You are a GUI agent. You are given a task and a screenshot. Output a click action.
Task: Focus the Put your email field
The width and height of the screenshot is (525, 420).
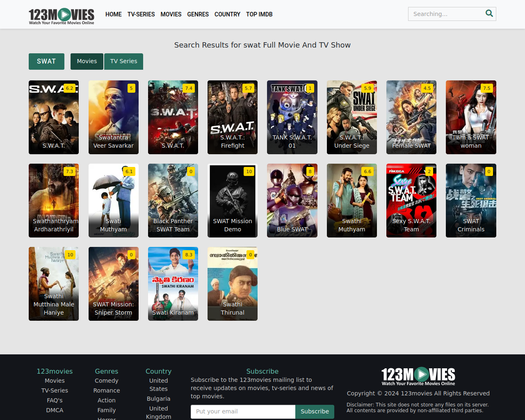(x=243, y=412)
